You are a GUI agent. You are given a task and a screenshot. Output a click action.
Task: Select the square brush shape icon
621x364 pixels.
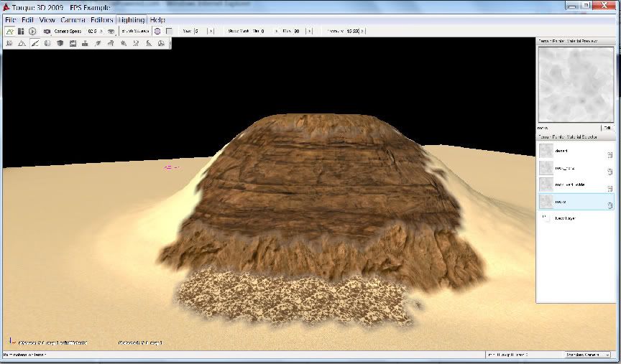169,32
